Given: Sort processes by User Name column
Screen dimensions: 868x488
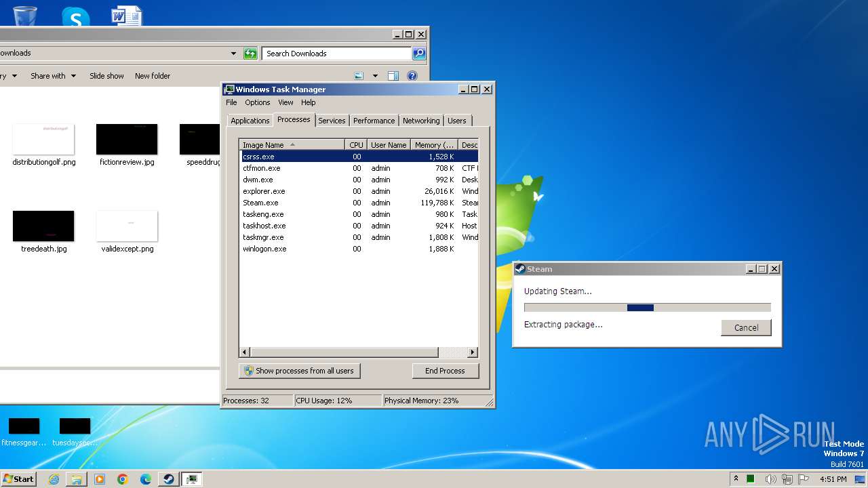Looking at the screenshot, I should coord(389,145).
